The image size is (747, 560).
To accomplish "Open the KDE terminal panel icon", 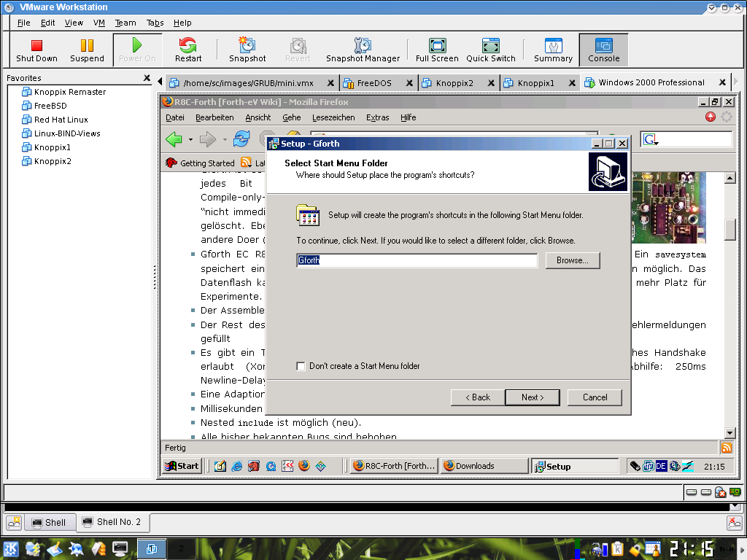I will point(120,549).
